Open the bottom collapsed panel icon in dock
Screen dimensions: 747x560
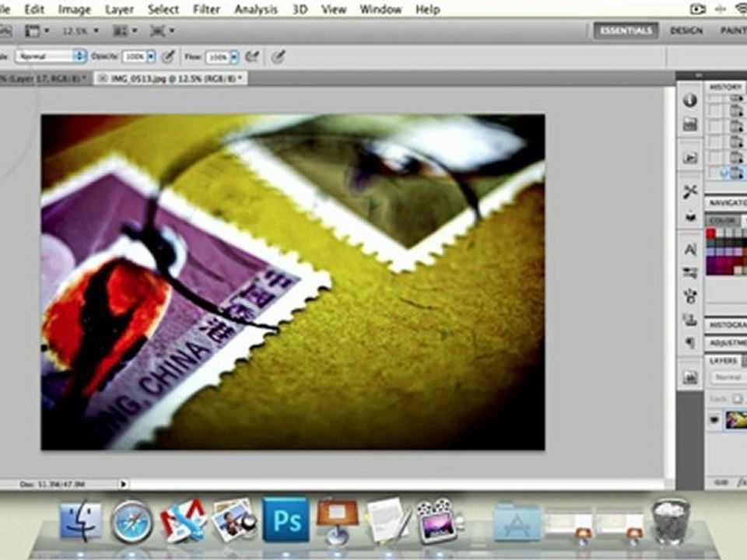pos(690,378)
